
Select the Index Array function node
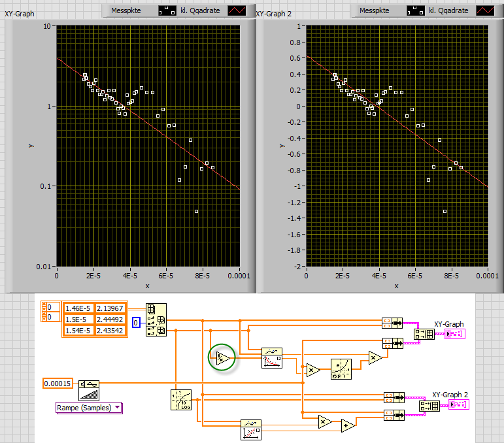(x=156, y=320)
